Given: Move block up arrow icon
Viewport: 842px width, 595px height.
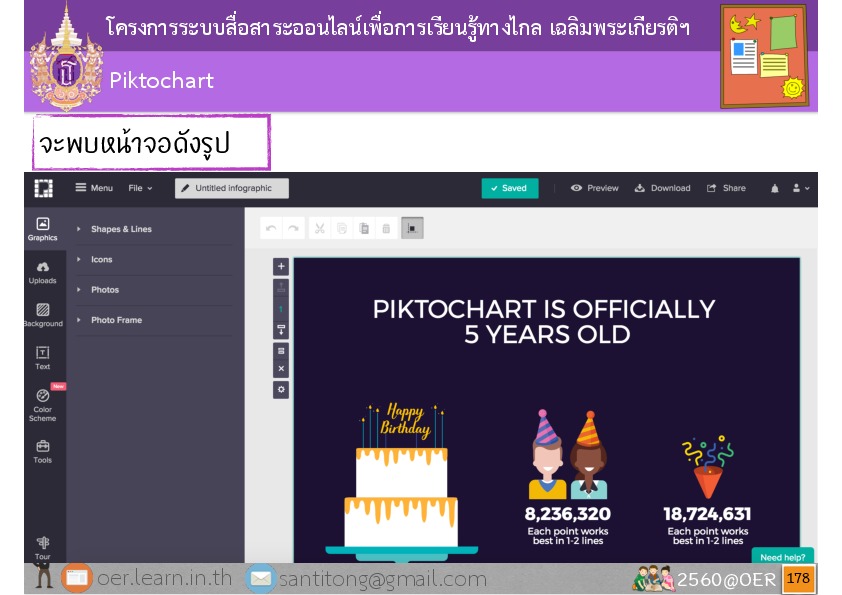Looking at the screenshot, I should [281, 288].
